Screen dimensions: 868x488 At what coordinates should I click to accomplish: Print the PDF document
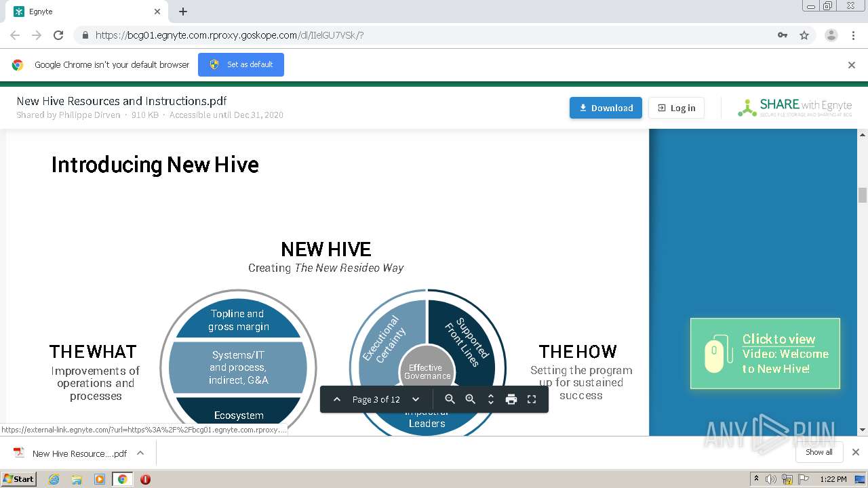pyautogui.click(x=511, y=399)
